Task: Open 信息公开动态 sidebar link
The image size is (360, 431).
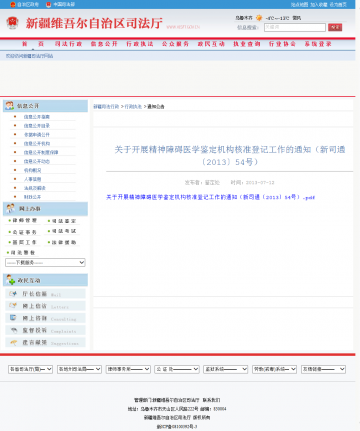Action: (37, 161)
